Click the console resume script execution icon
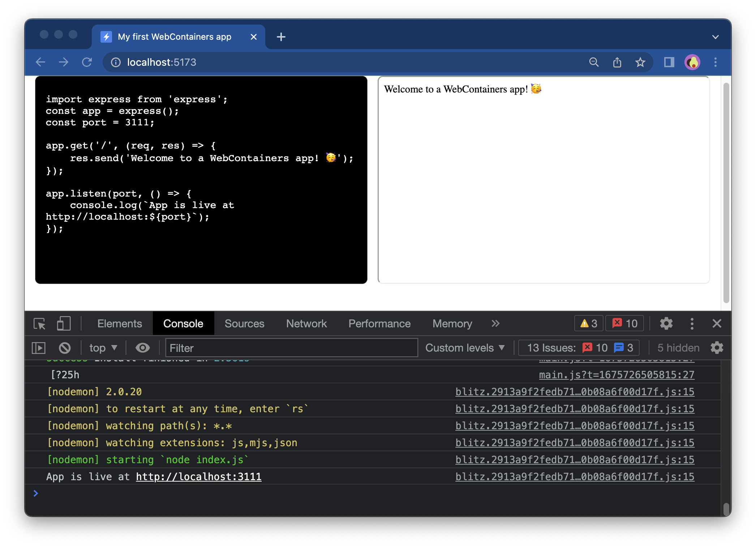Image resolution: width=756 pixels, height=547 pixels. click(x=38, y=348)
